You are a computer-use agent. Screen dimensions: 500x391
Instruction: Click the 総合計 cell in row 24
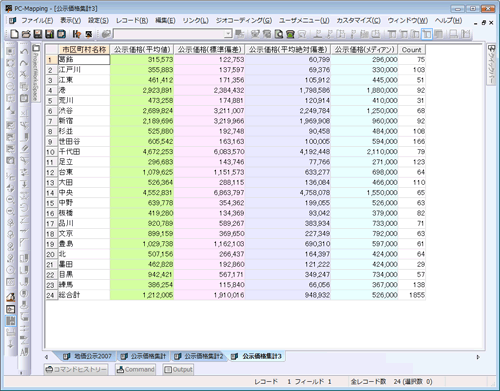tap(84, 295)
